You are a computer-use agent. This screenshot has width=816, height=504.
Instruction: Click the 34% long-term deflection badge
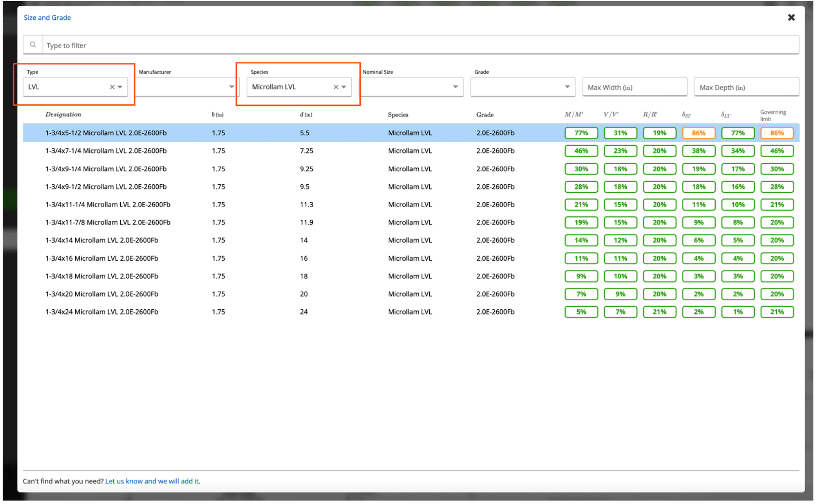coord(738,151)
